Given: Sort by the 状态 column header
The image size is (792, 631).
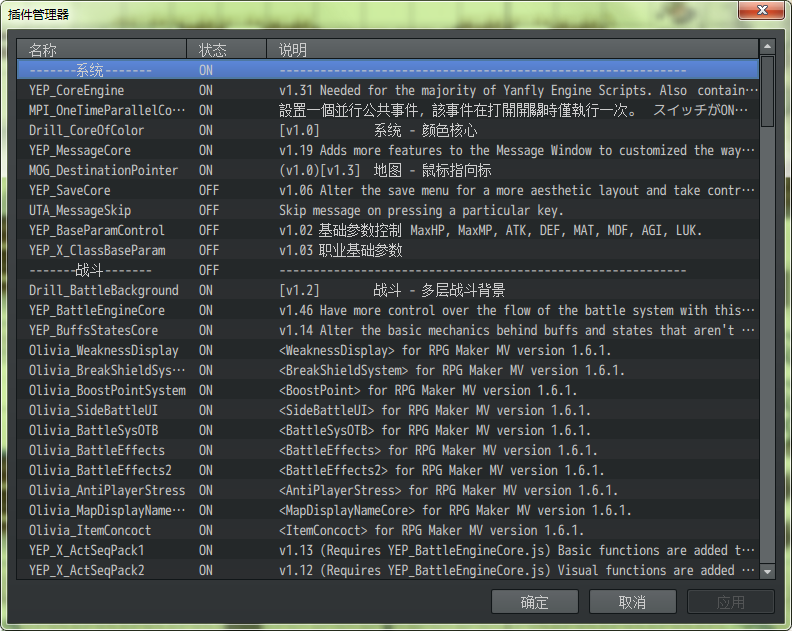Looking at the screenshot, I should [x=226, y=50].
